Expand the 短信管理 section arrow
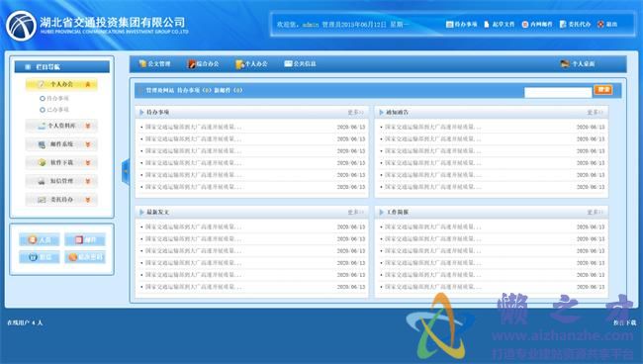643x364 pixels. coord(88,181)
